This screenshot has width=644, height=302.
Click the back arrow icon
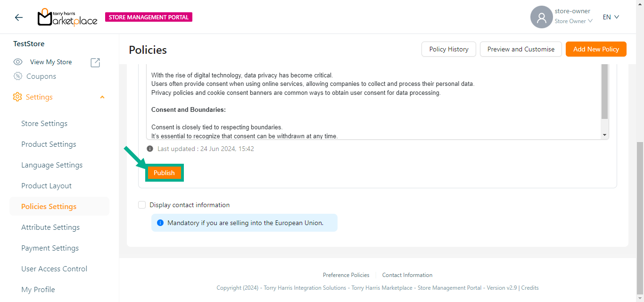[x=18, y=17]
